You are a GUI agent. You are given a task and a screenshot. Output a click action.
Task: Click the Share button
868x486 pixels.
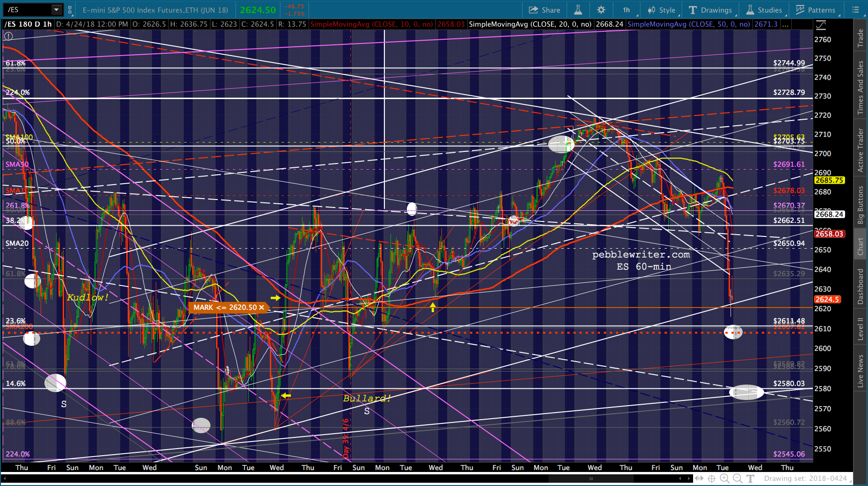coord(544,10)
